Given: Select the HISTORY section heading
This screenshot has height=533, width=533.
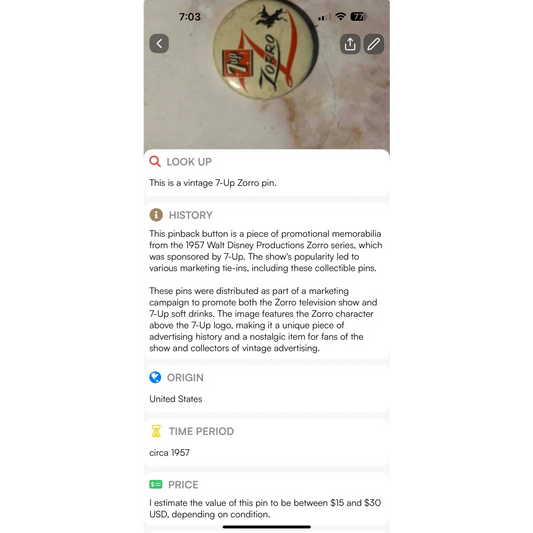Looking at the screenshot, I should click(191, 215).
